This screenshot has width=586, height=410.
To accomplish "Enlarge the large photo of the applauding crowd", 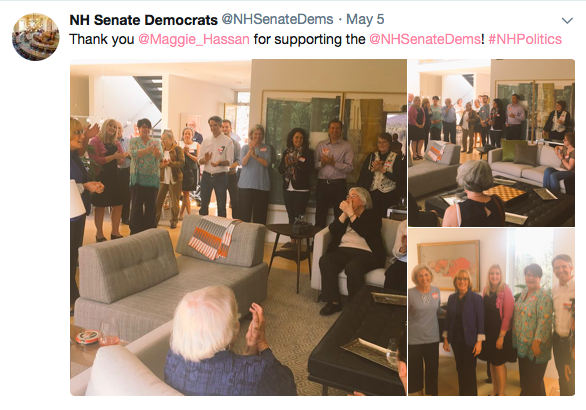I will click(x=238, y=227).
